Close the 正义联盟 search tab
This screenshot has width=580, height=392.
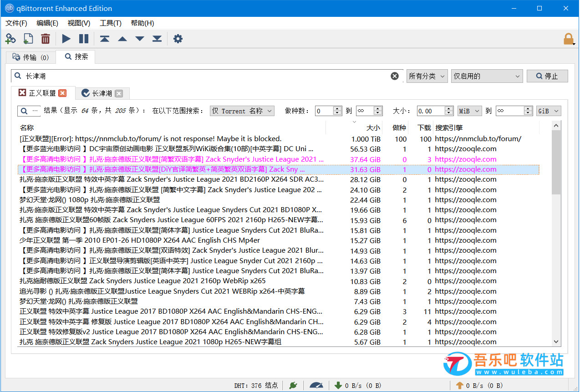(x=62, y=93)
